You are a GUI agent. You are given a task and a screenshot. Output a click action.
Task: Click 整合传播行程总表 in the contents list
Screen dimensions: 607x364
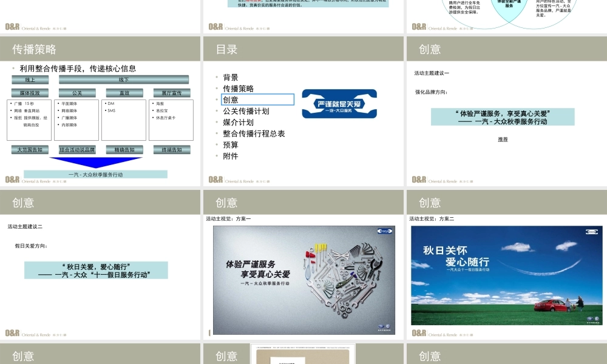(254, 133)
